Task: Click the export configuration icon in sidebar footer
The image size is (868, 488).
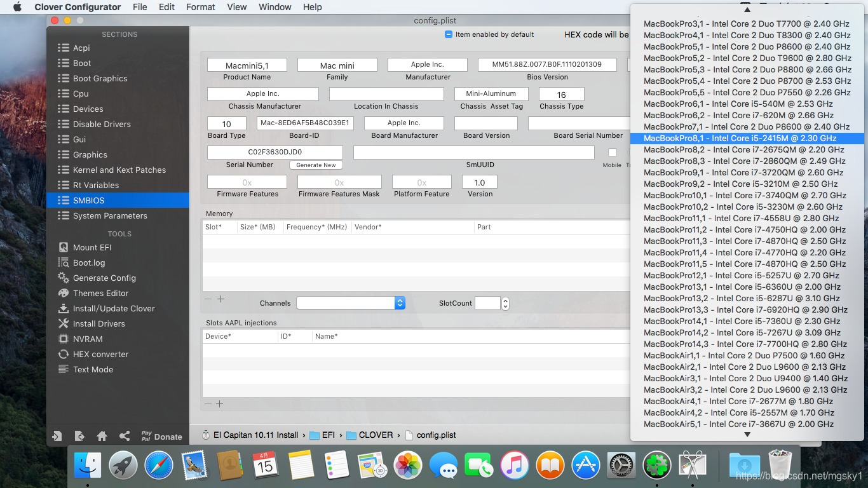Action: 79,436
